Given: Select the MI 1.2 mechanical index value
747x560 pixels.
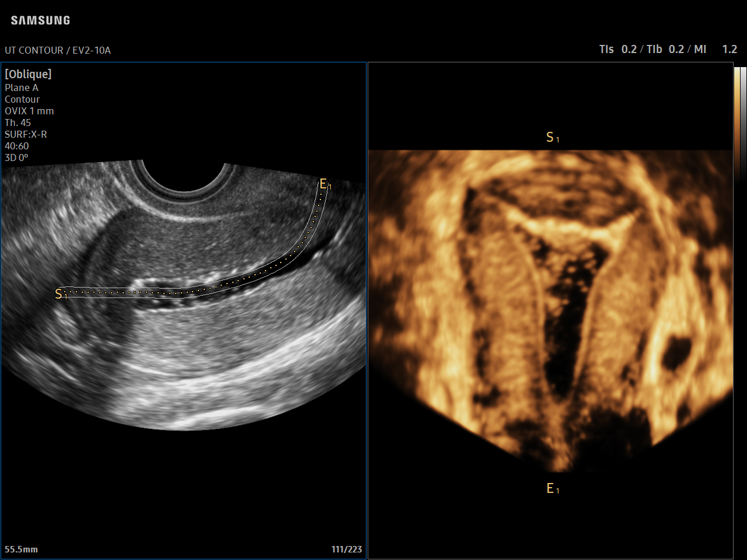Looking at the screenshot, I should [x=715, y=50].
